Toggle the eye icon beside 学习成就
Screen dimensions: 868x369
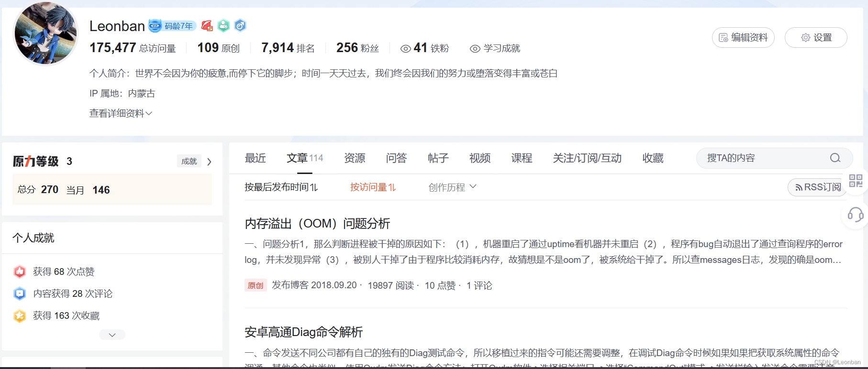pos(475,48)
